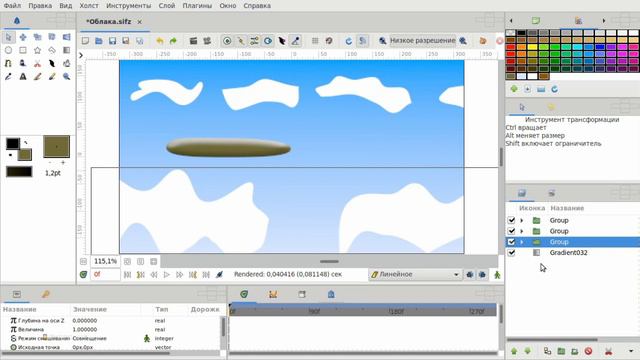Open the 'Холст' menu

pos(89,6)
